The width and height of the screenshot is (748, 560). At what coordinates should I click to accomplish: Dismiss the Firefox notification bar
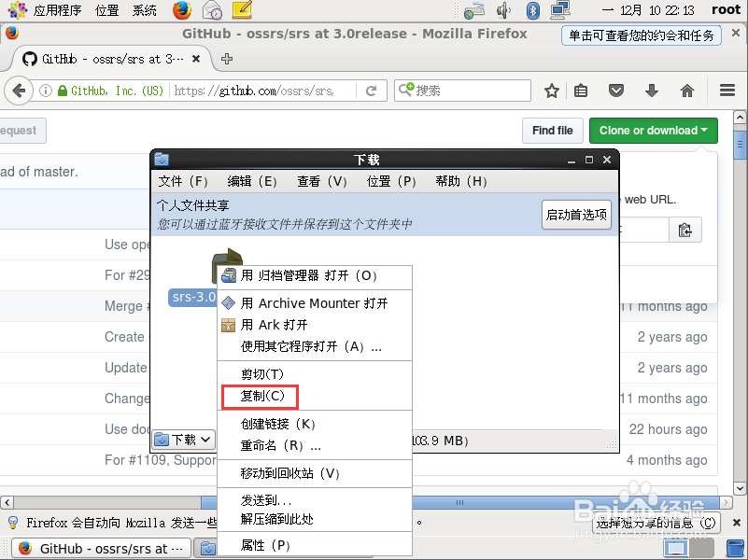point(737,523)
